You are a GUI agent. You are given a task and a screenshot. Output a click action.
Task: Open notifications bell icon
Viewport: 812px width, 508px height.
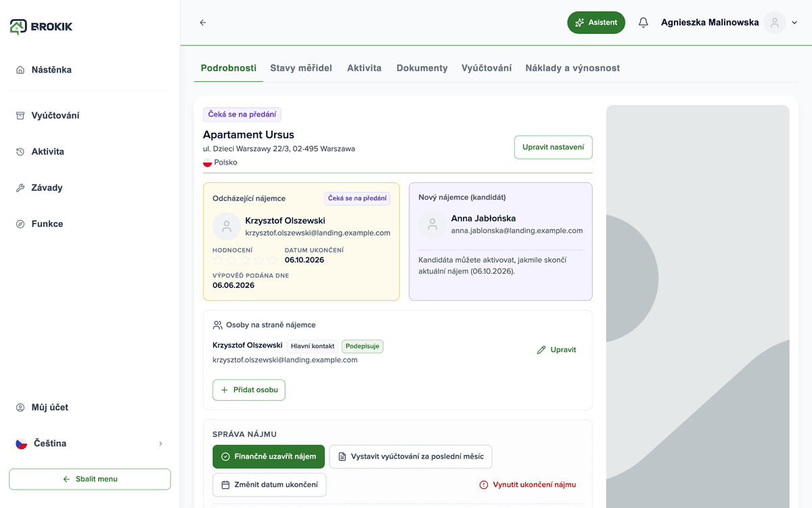pos(643,22)
